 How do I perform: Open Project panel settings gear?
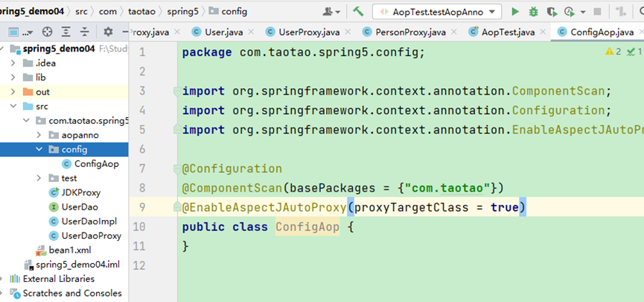click(108, 32)
